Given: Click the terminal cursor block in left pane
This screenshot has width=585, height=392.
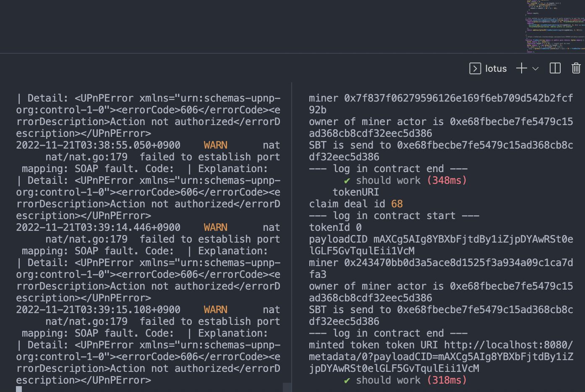Looking at the screenshot, I should click(x=19, y=389).
